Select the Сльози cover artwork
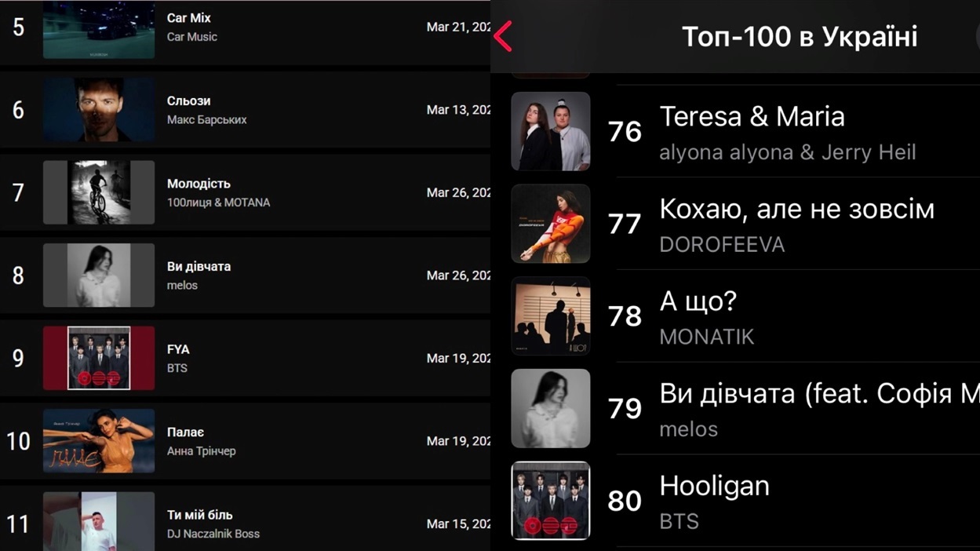 (99, 110)
